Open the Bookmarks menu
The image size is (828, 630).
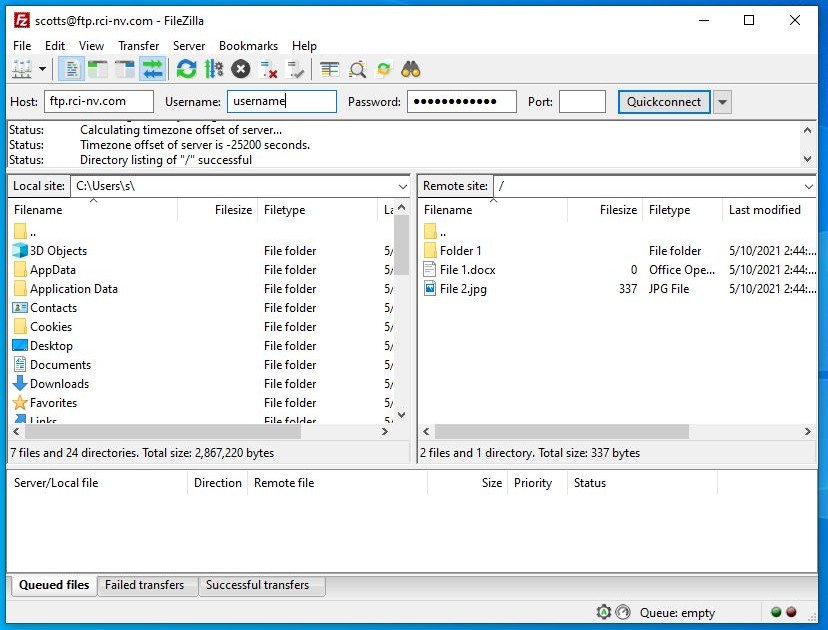(x=248, y=46)
